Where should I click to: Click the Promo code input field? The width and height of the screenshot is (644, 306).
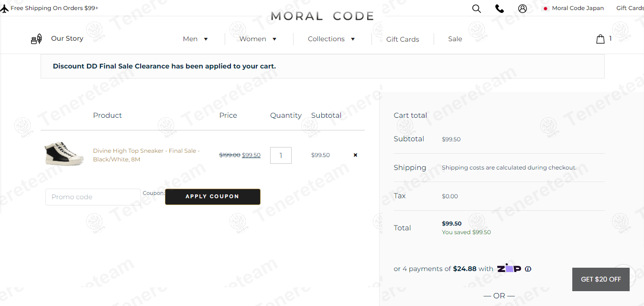point(93,197)
